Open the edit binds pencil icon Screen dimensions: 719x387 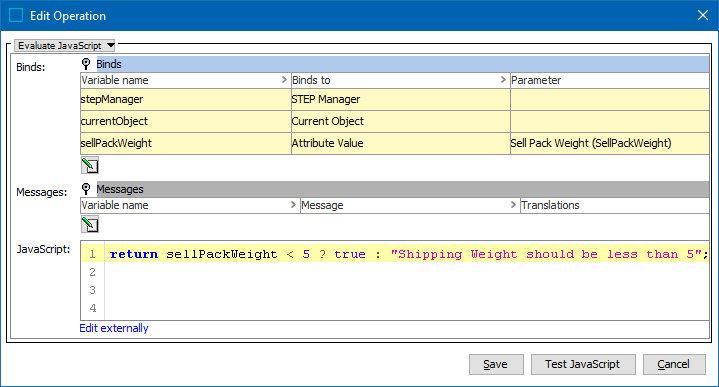[90, 166]
